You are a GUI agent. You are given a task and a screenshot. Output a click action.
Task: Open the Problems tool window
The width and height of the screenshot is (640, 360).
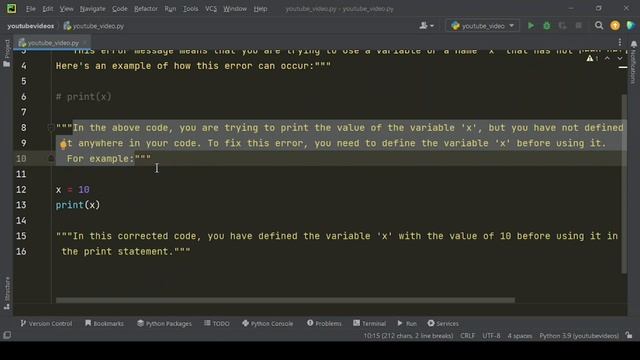pos(324,323)
